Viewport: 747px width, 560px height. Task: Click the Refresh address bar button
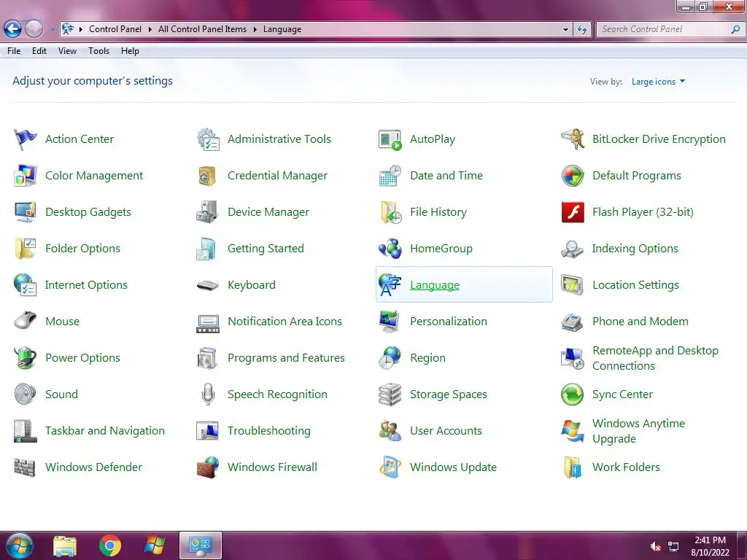pos(581,29)
